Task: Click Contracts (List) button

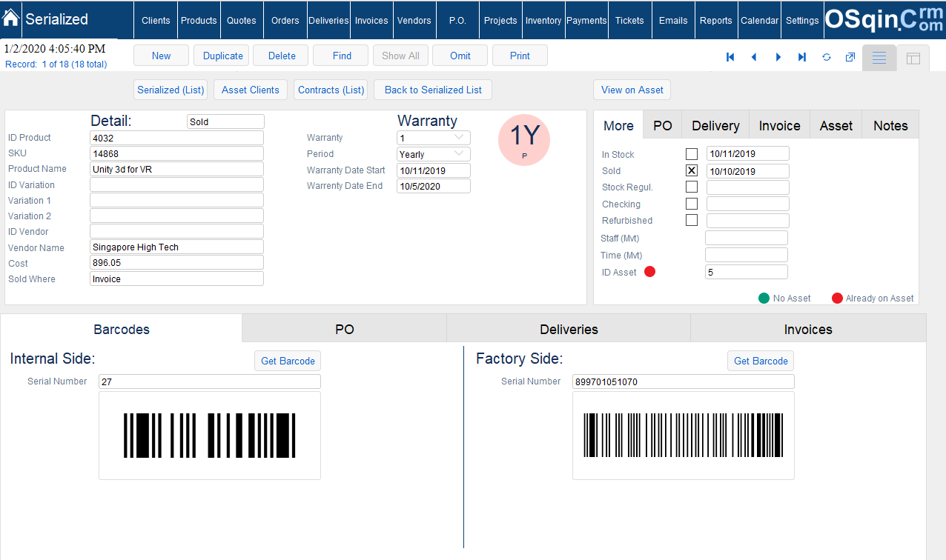Action: [x=331, y=90]
